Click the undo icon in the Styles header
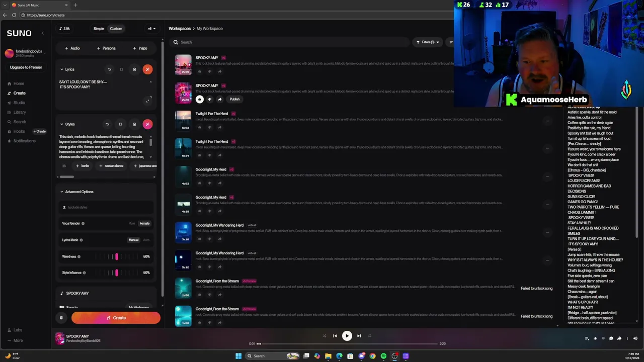 107,124
